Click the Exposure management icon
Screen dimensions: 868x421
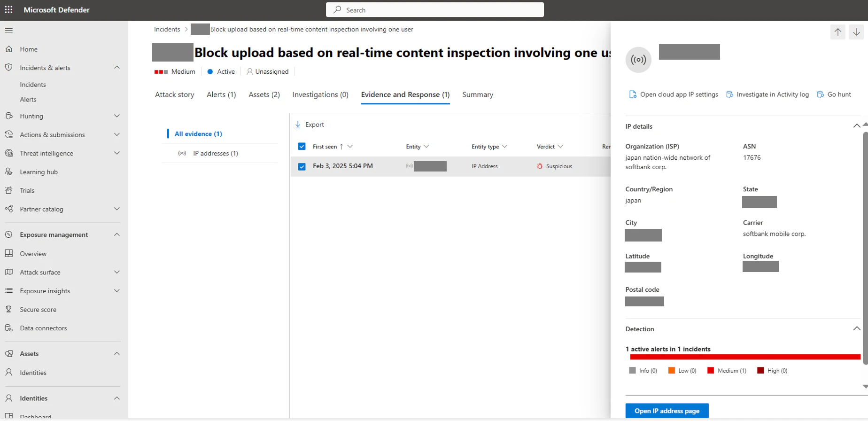point(8,234)
